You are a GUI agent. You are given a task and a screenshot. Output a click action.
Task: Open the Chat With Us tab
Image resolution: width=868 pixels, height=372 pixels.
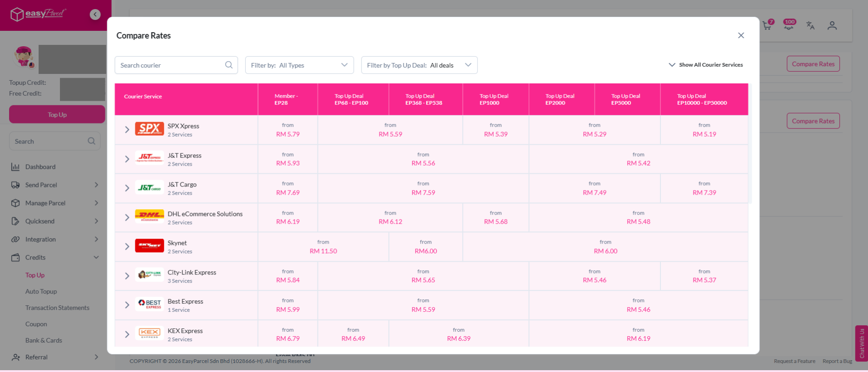coord(862,343)
